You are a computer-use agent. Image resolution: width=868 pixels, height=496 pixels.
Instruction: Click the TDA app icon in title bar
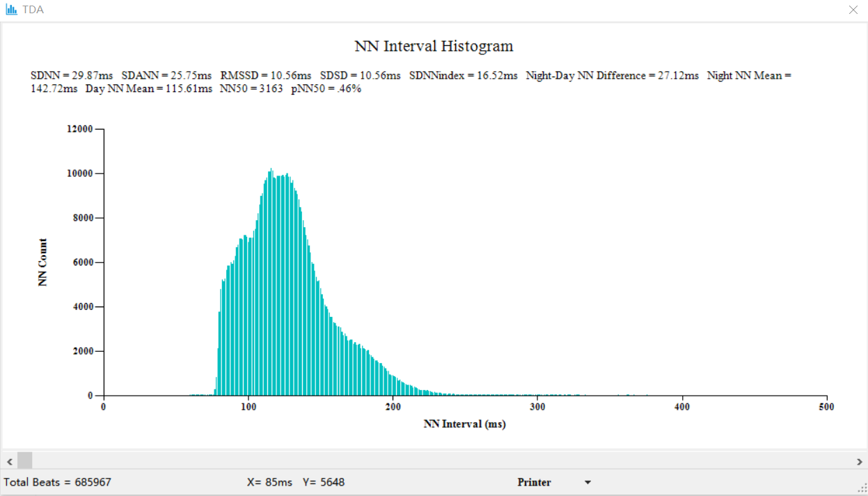(11, 10)
